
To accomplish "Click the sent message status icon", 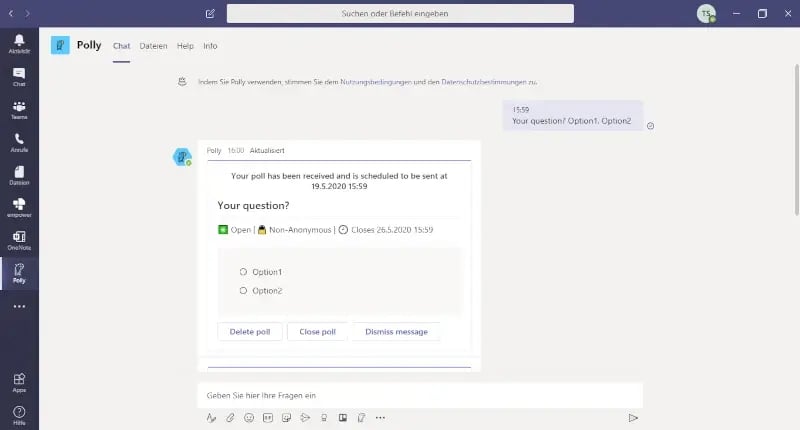I will (651, 126).
